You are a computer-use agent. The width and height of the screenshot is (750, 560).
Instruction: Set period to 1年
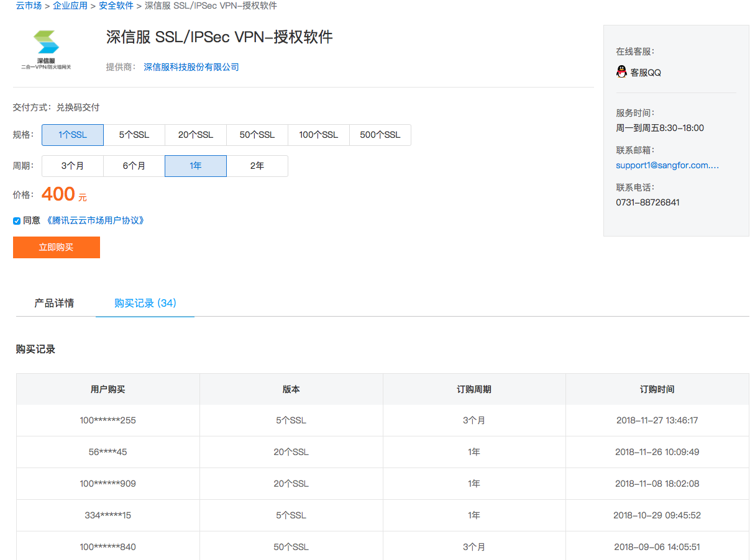(196, 166)
